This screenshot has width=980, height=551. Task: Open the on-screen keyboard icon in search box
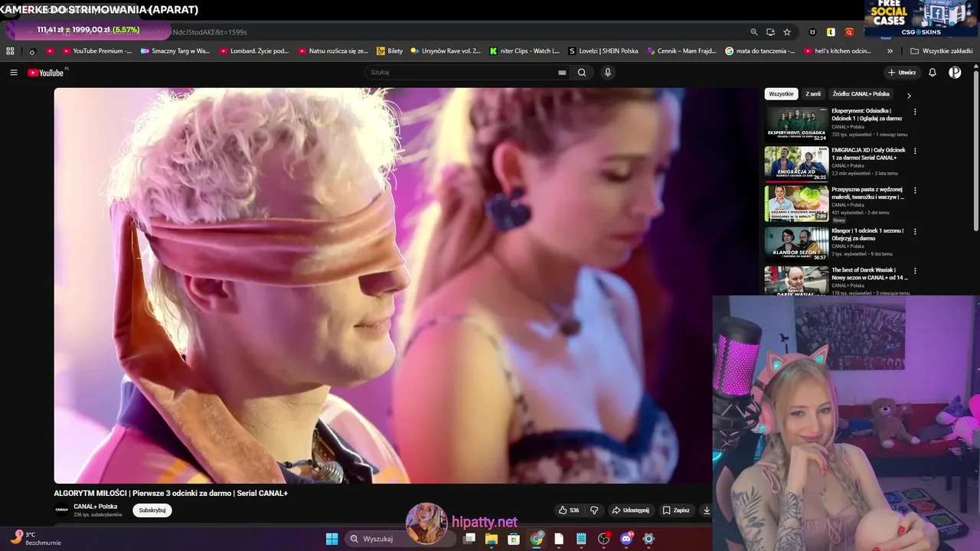[562, 73]
